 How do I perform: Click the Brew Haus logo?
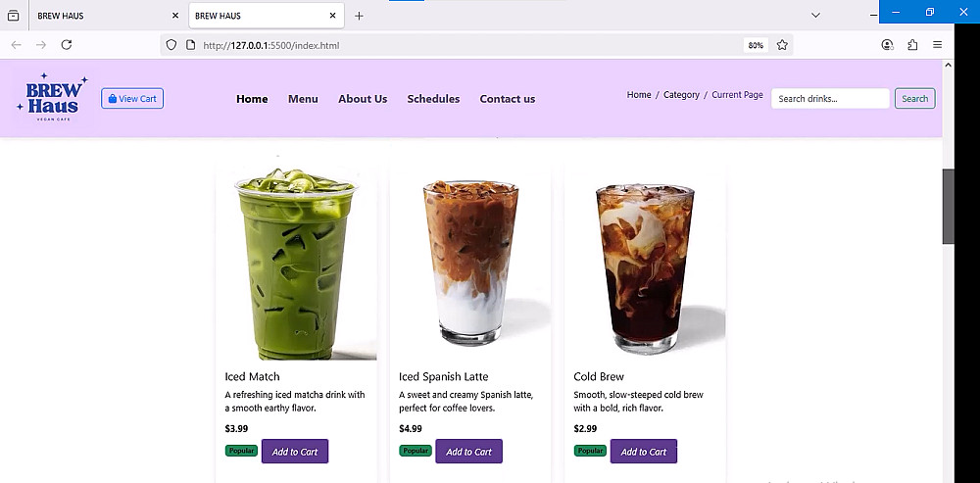(53, 97)
